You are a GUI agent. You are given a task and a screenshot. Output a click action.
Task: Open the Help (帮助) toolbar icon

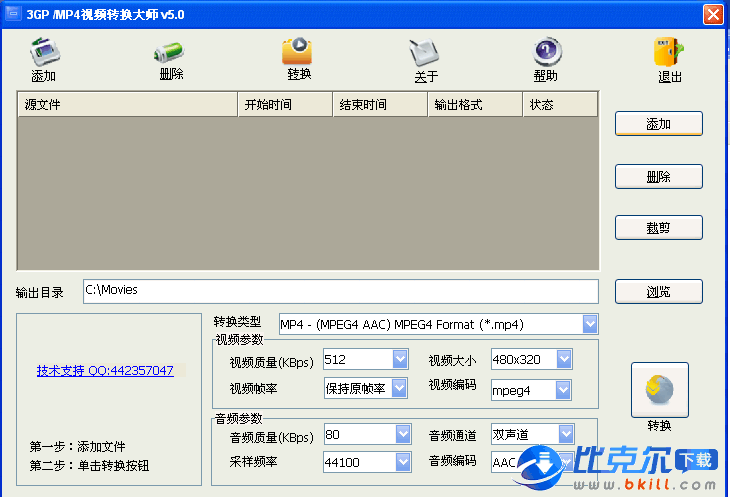(547, 51)
